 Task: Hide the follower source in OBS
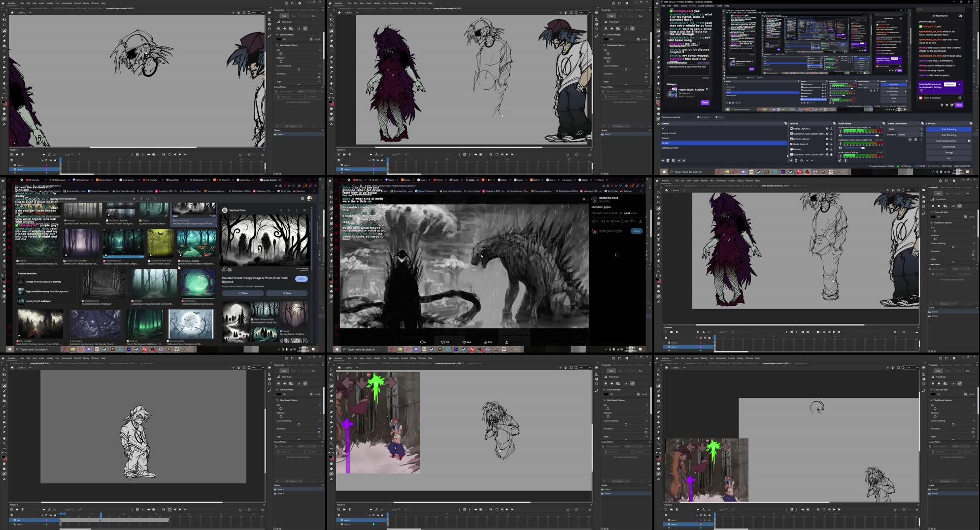tap(827, 149)
